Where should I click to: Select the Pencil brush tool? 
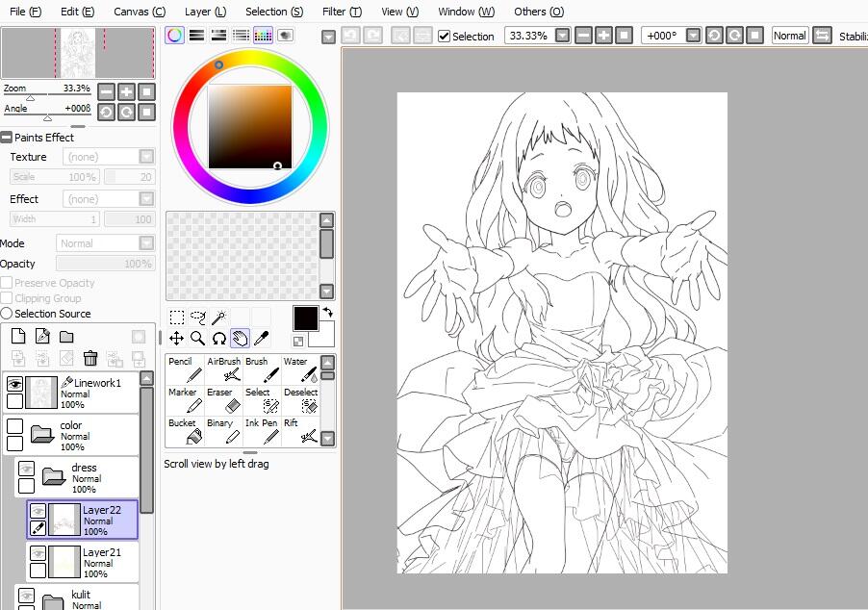tap(185, 369)
